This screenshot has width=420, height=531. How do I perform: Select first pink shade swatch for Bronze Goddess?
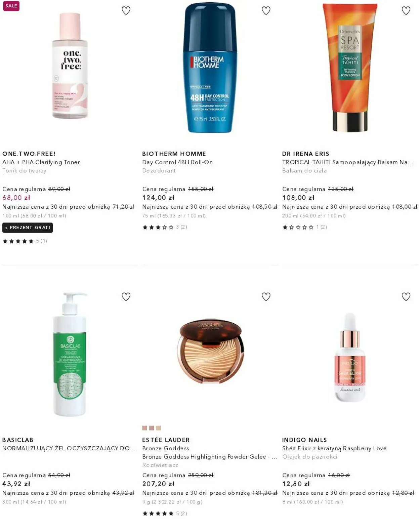click(144, 428)
